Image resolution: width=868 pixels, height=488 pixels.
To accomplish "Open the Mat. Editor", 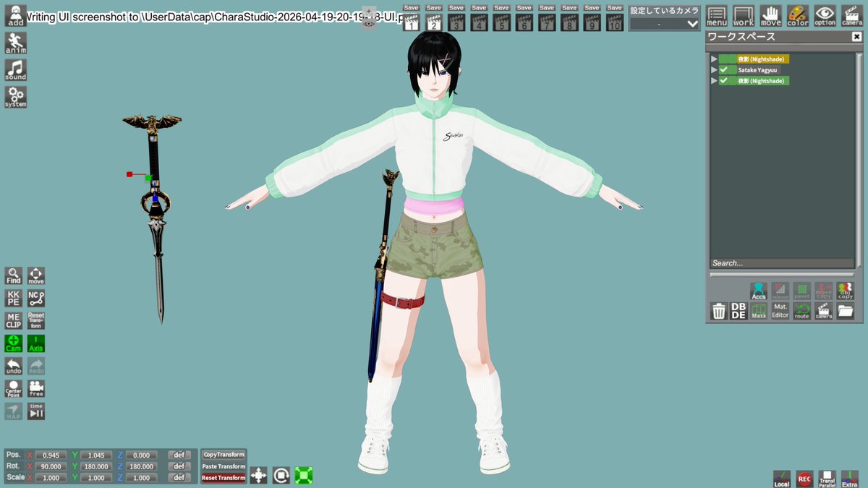I will (780, 312).
